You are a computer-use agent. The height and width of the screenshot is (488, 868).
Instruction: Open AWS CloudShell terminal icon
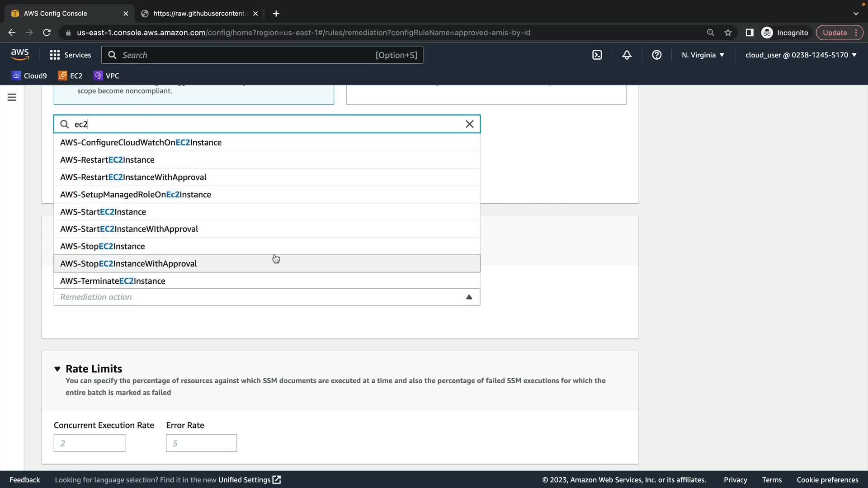point(597,55)
